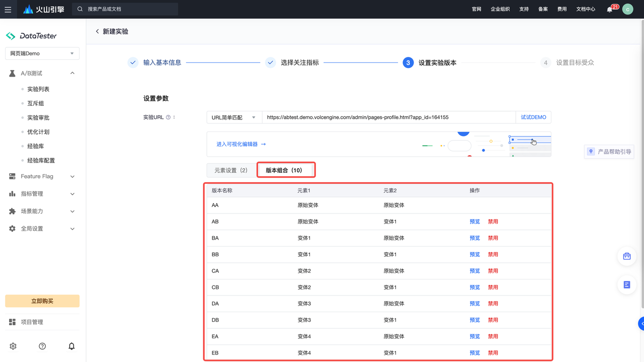This screenshot has width=644, height=362.
Task: Switch to the 元素设置 (2) tab
Action: coord(231,170)
